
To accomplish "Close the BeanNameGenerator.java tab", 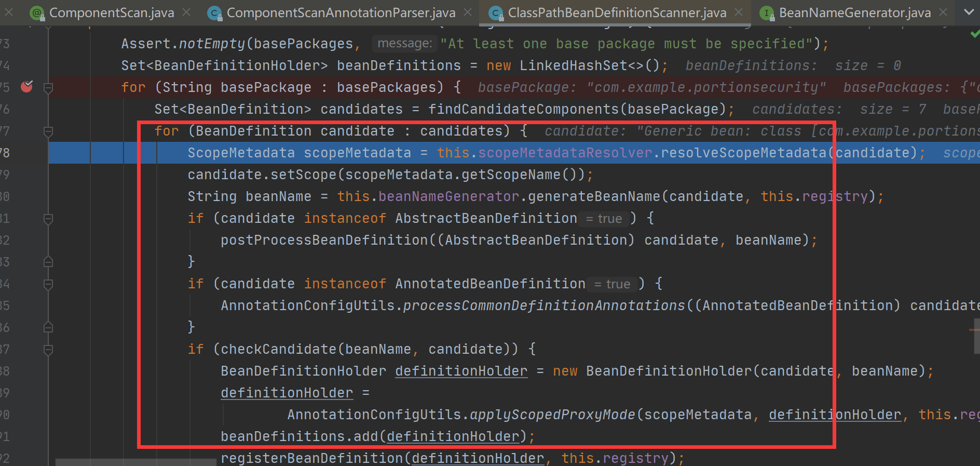I will [x=943, y=12].
